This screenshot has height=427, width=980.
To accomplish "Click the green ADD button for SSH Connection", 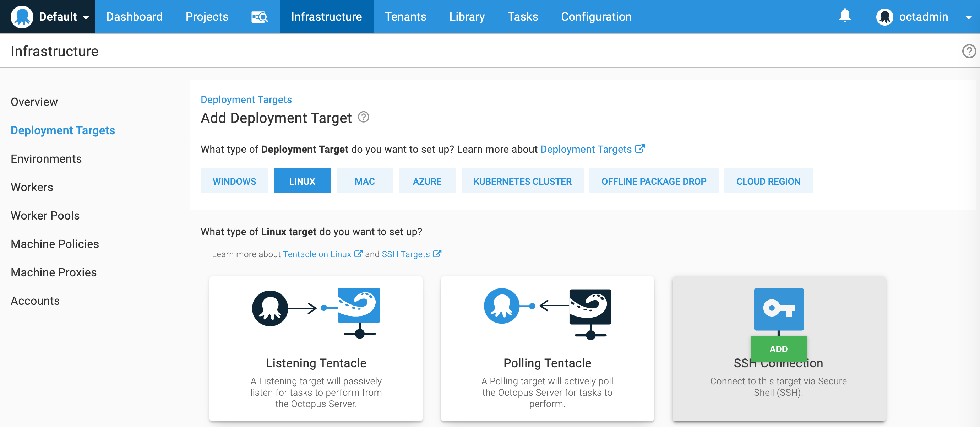I will coord(778,348).
